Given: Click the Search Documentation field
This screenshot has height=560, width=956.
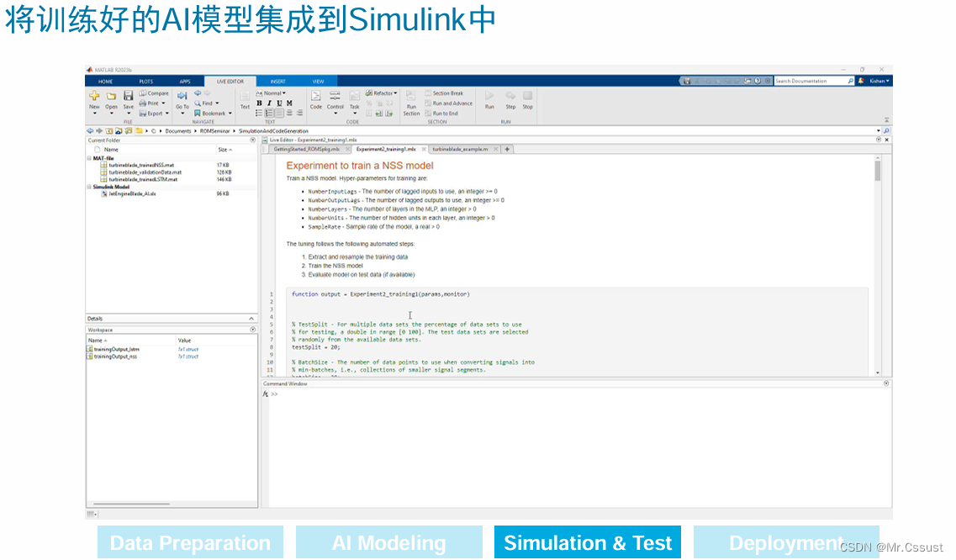Looking at the screenshot, I should [x=811, y=81].
